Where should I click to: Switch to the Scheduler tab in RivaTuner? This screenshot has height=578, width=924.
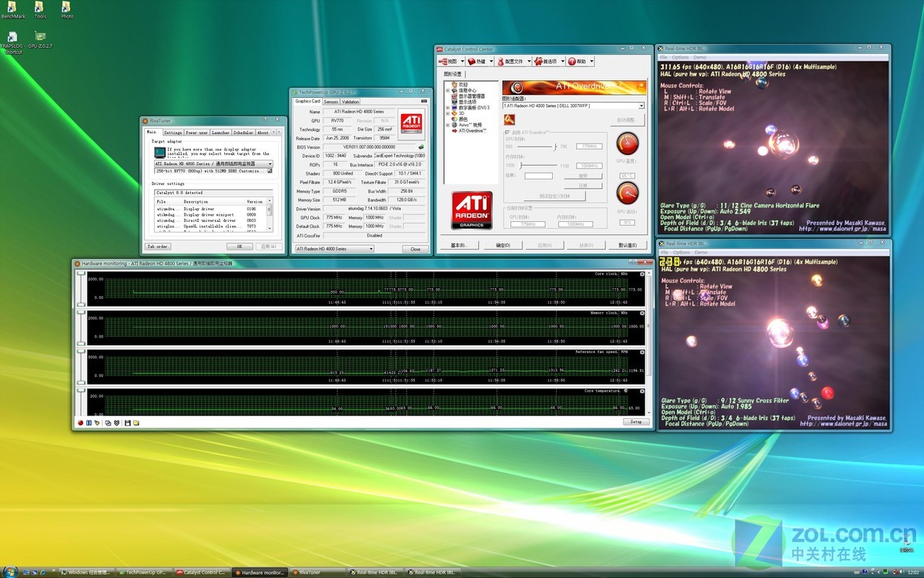(x=243, y=133)
